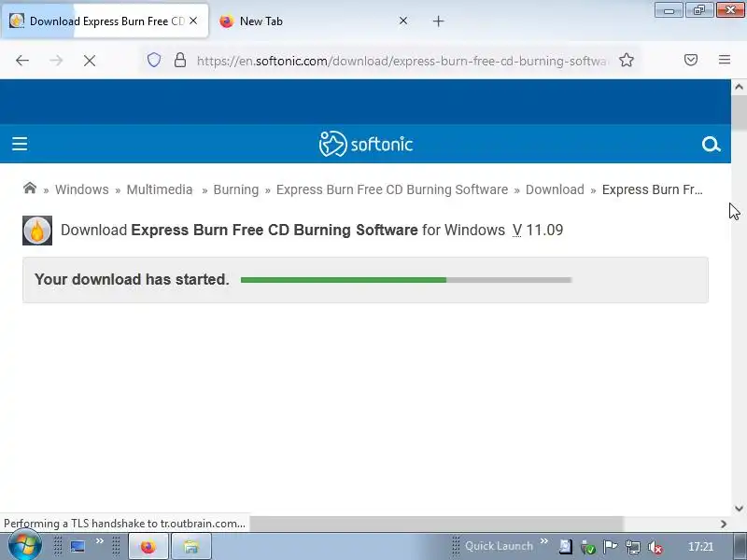Close the Download Express Burn tab
The image size is (747, 560).
coord(193,21)
